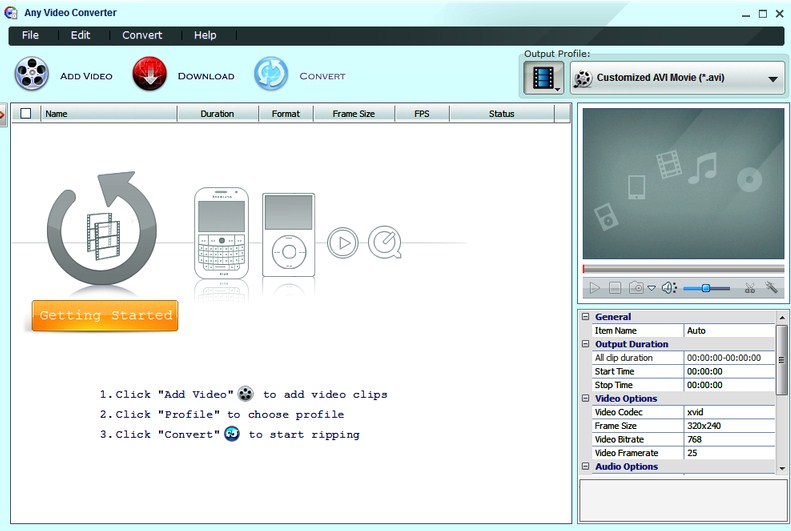
Task: Click the Item Name value Auto
Action: (x=729, y=331)
